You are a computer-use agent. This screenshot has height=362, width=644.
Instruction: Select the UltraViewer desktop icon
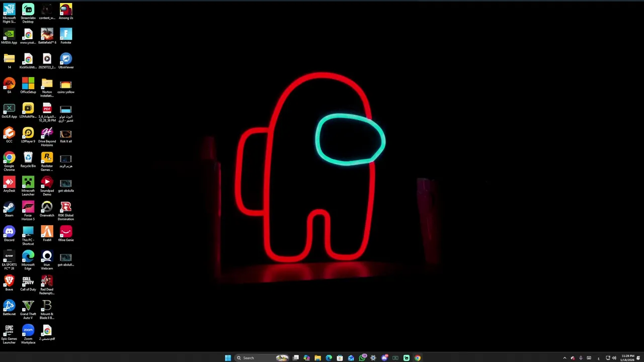click(x=66, y=61)
